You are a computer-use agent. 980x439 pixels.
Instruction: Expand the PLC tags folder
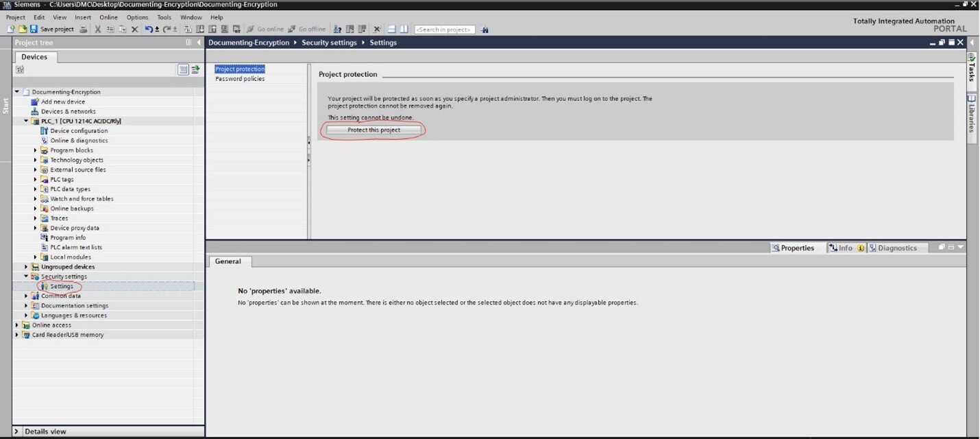coord(36,179)
